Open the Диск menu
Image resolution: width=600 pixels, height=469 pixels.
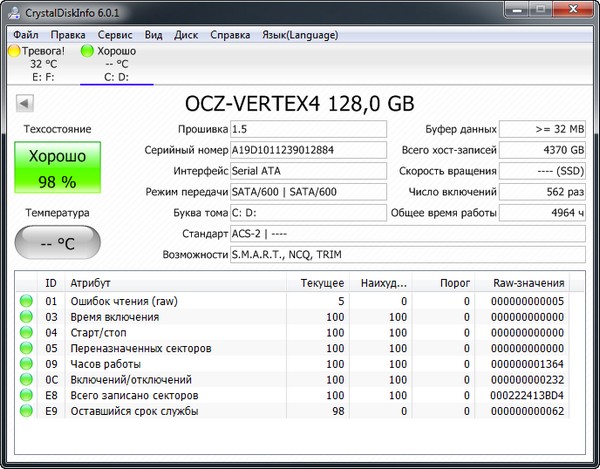186,34
